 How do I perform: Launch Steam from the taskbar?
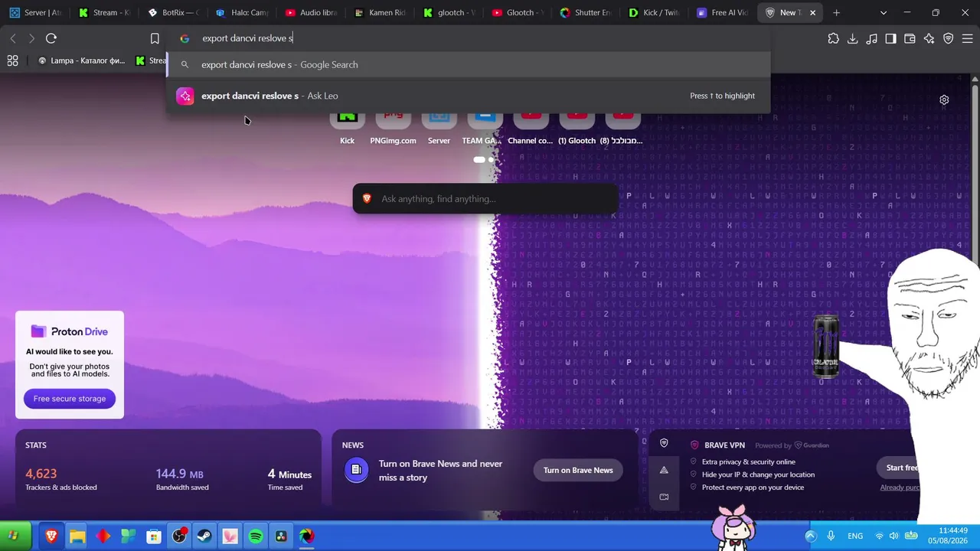(204, 536)
